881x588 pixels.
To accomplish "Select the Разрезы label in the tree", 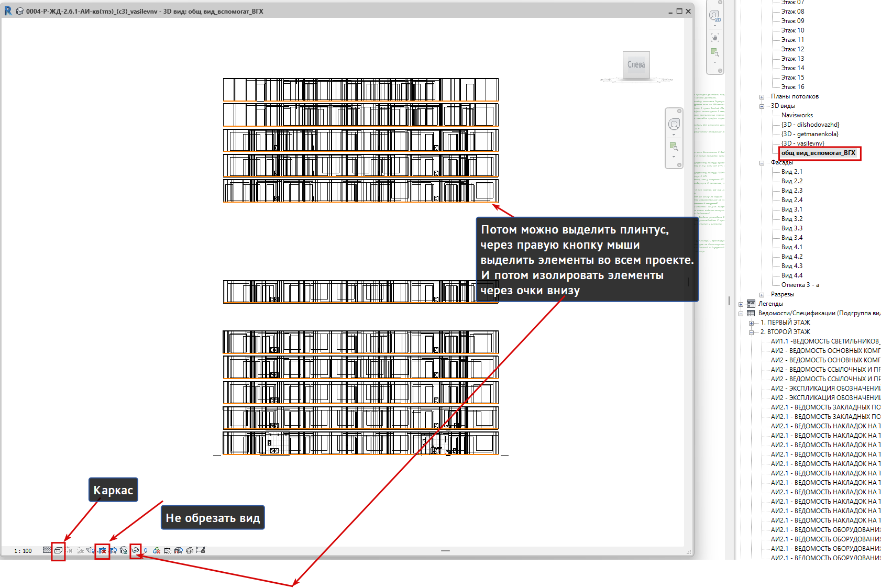I will 782,294.
